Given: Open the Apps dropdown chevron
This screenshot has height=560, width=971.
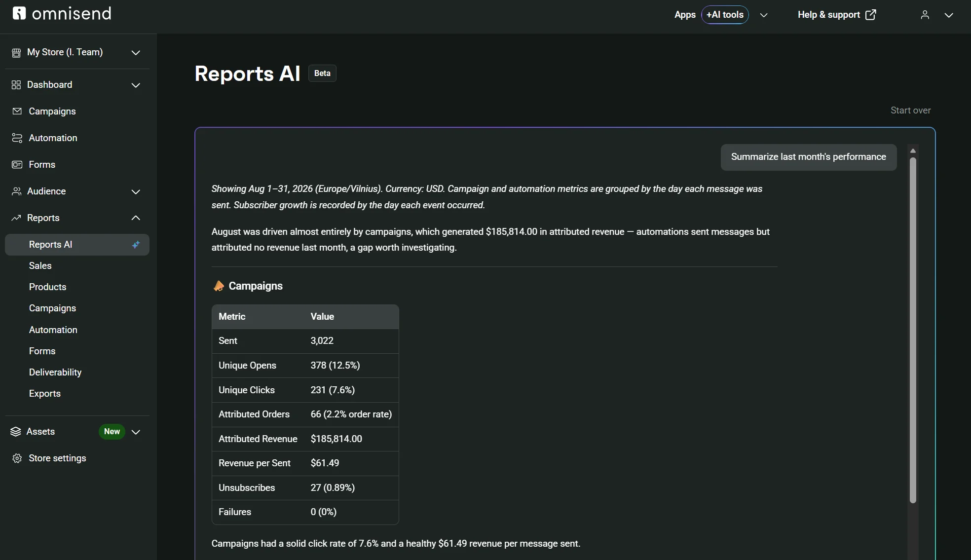Looking at the screenshot, I should 764,15.
